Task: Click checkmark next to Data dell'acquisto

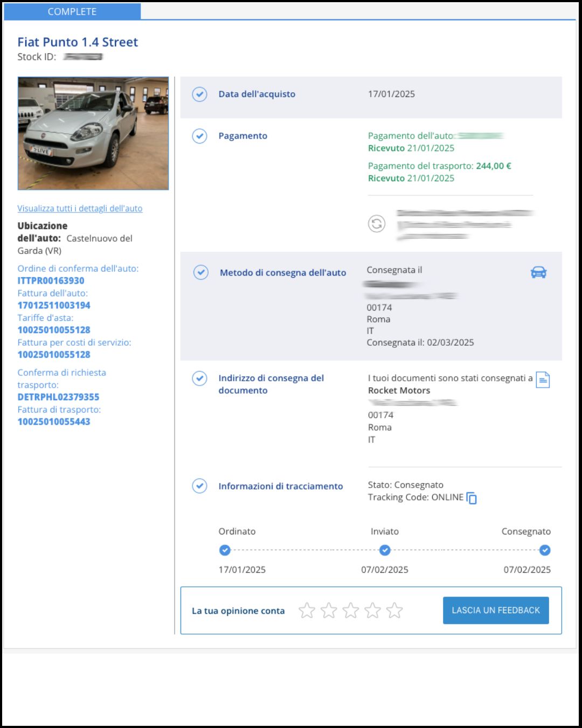Action: pyautogui.click(x=199, y=94)
